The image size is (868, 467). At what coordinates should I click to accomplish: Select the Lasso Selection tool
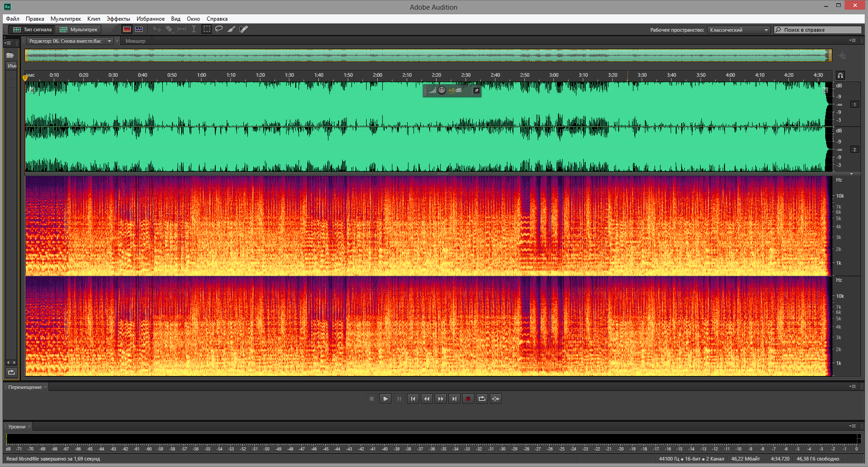219,29
